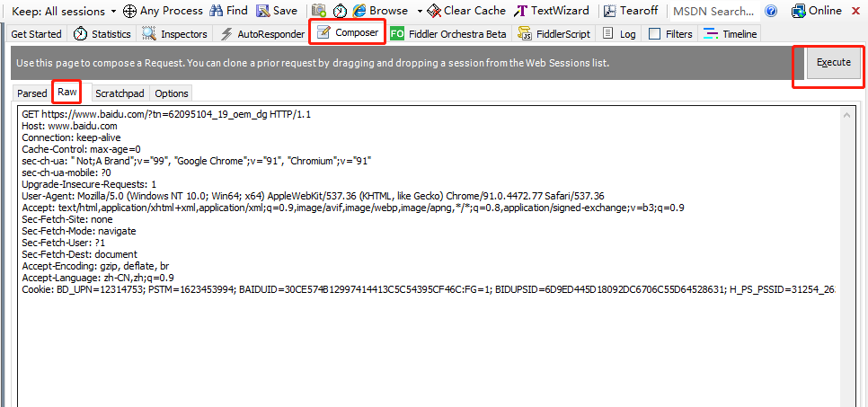The height and width of the screenshot is (407, 868).
Task: Click the 'Connection: keep-alive' header line
Action: tap(71, 137)
